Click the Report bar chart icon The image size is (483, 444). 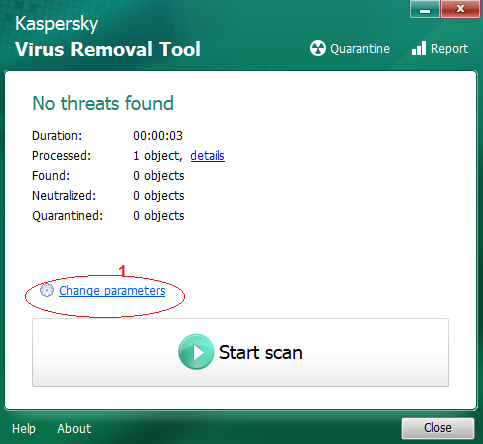tap(419, 48)
